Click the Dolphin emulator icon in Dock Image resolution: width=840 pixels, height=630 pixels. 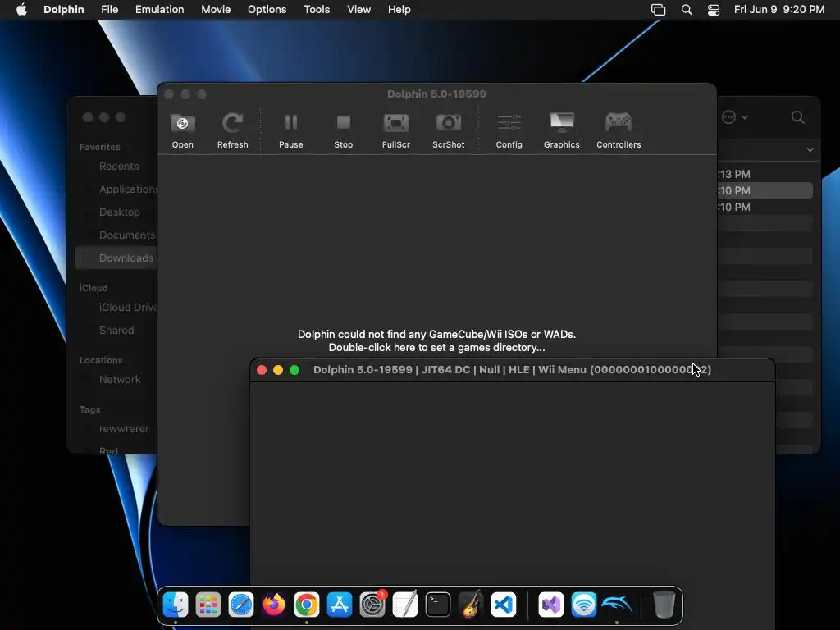click(617, 605)
